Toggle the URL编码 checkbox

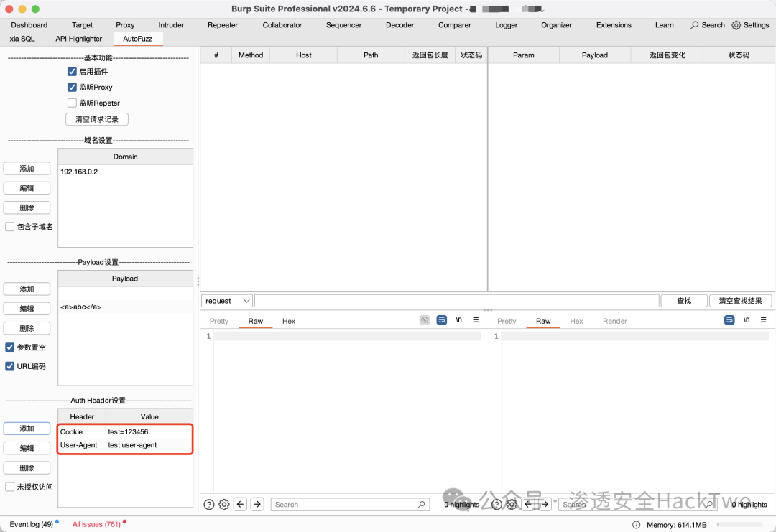(x=9, y=366)
